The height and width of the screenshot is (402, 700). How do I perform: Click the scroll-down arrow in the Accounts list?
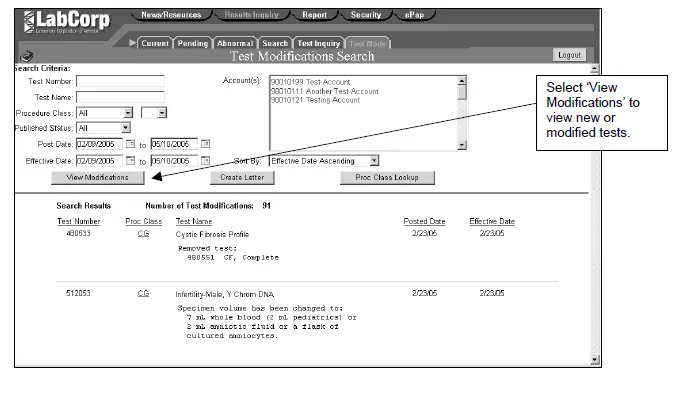click(x=462, y=145)
